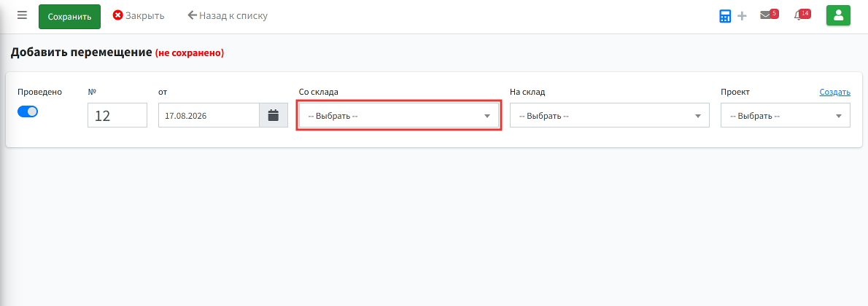Viewport: 868px width, 306px height.
Task: Open the Со склада dropdown
Action: 399,116
